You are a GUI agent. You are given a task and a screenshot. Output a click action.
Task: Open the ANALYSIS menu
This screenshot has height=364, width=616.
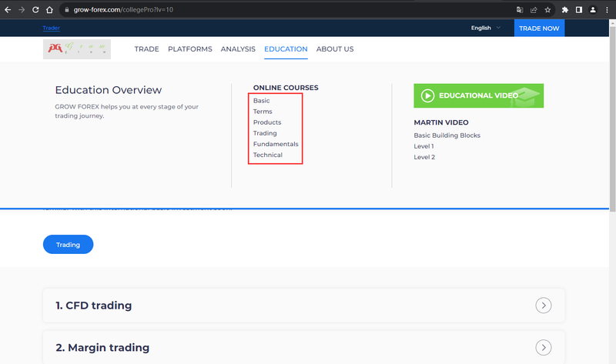pos(238,49)
